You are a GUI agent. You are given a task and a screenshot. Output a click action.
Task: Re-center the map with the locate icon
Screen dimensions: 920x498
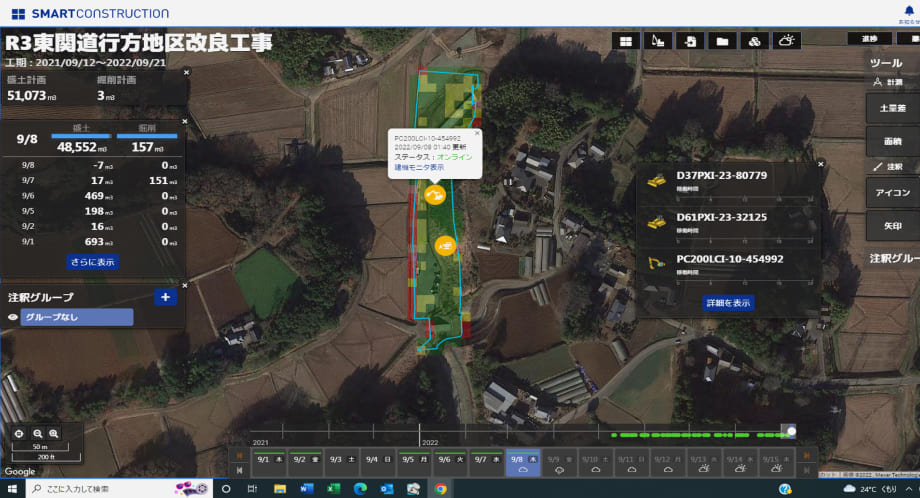(x=19, y=433)
